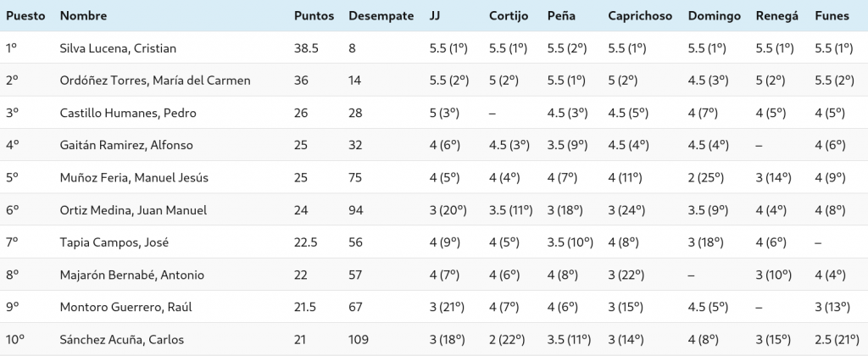Click Ortiz Medina, Juan Manuel name
This screenshot has width=868, height=356.
(x=133, y=210)
